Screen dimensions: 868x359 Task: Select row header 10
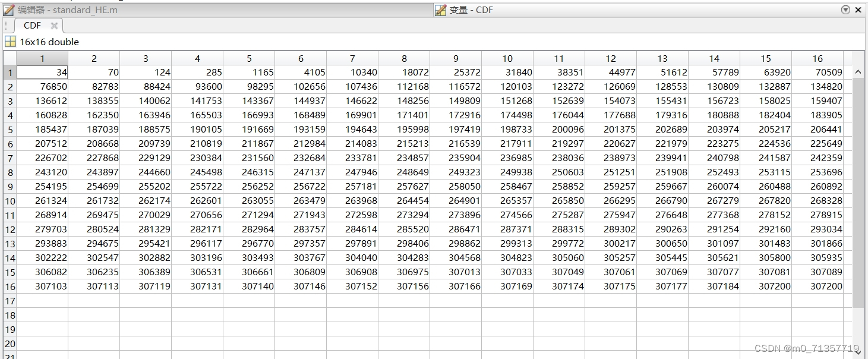10,200
